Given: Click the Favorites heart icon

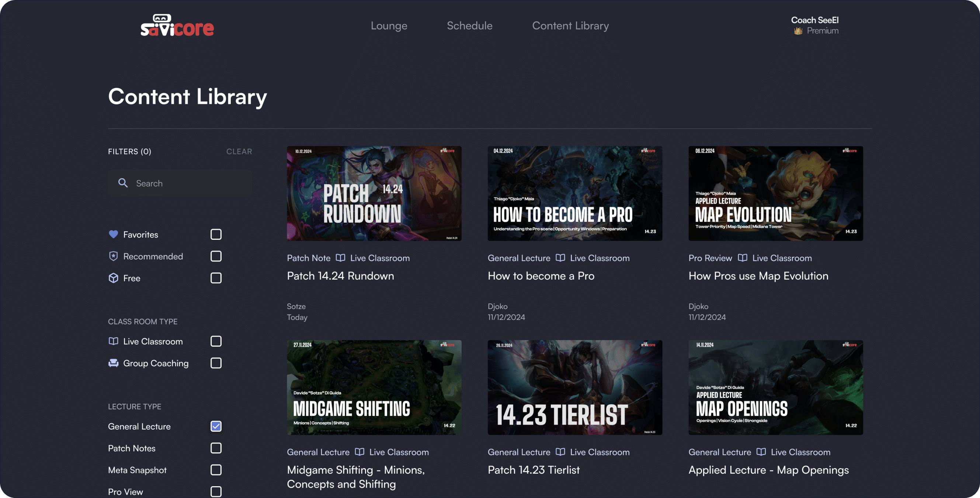Looking at the screenshot, I should pyautogui.click(x=113, y=234).
